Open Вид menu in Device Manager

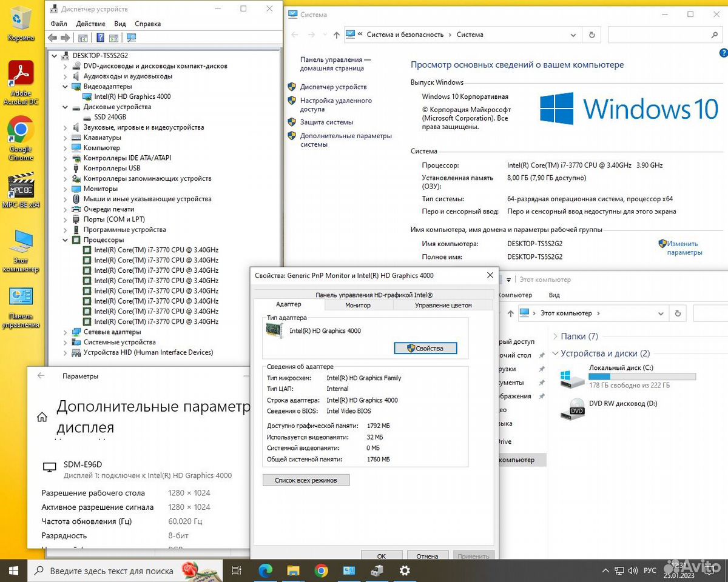click(x=120, y=24)
